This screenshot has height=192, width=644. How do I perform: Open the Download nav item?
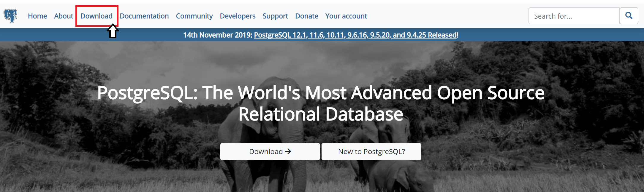(x=96, y=16)
